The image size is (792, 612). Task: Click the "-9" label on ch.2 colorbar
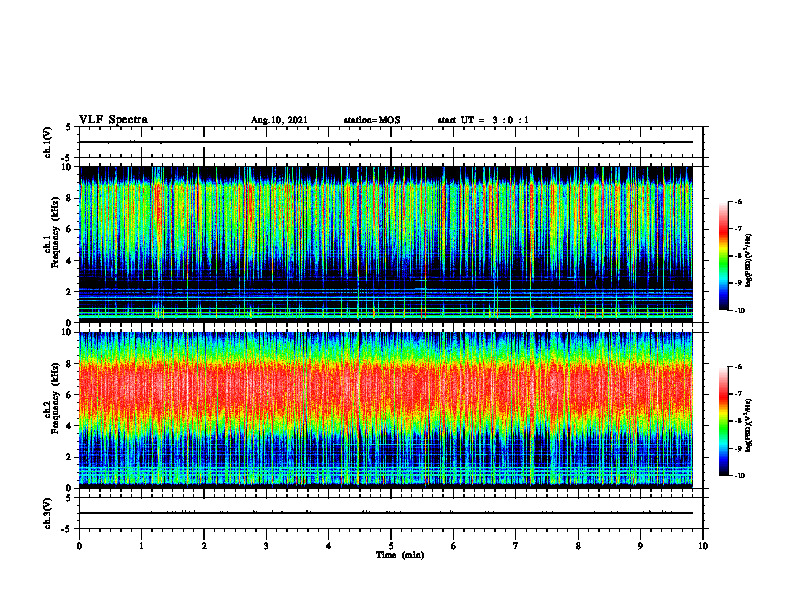pyautogui.click(x=738, y=448)
